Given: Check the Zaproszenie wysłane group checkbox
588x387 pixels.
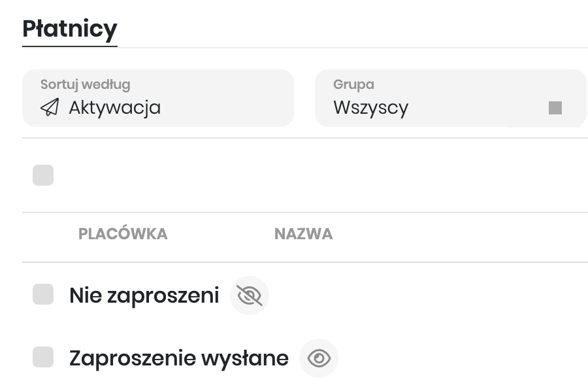Looking at the screenshot, I should click(43, 358).
